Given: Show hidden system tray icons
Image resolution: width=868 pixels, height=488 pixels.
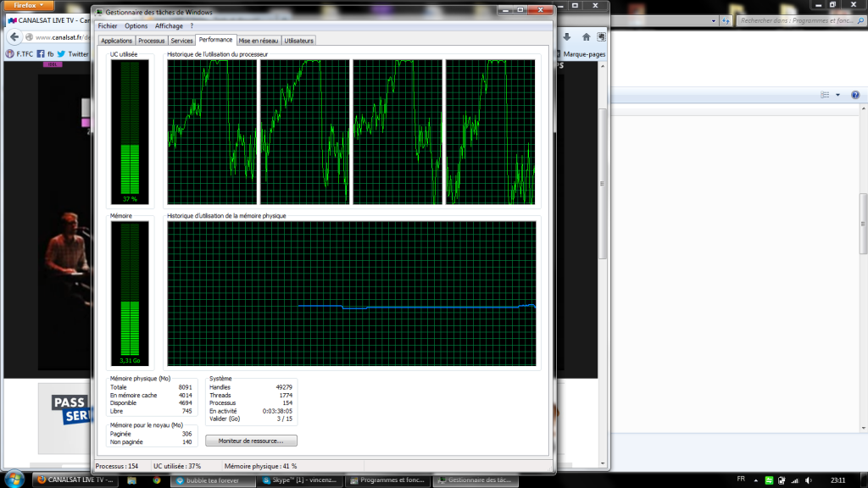Looking at the screenshot, I should 756,480.
